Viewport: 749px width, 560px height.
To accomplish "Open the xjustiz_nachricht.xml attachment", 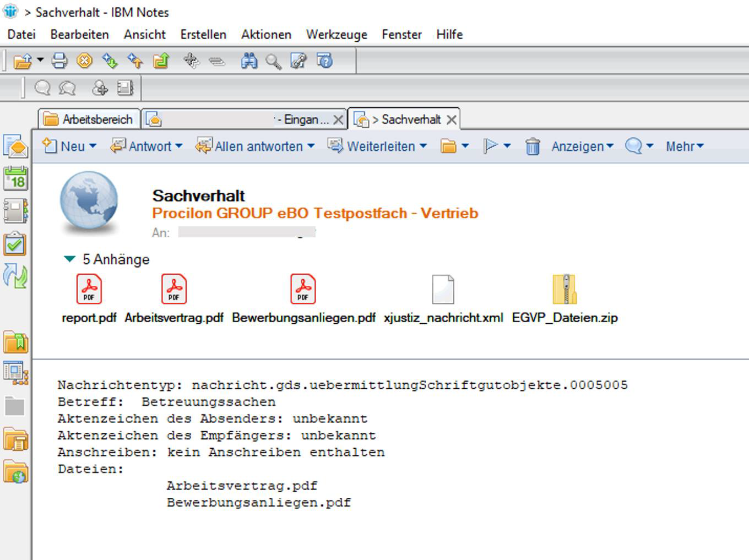I will coord(443,290).
